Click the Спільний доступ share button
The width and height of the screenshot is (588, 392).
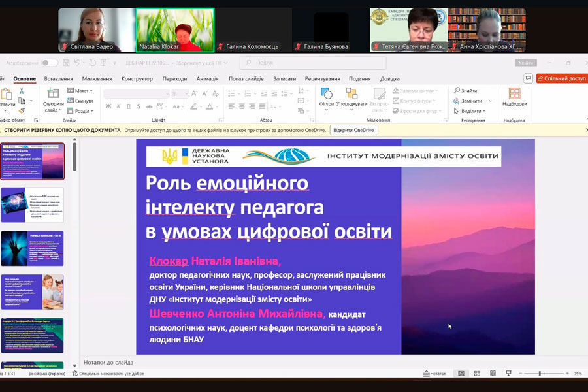[561, 78]
